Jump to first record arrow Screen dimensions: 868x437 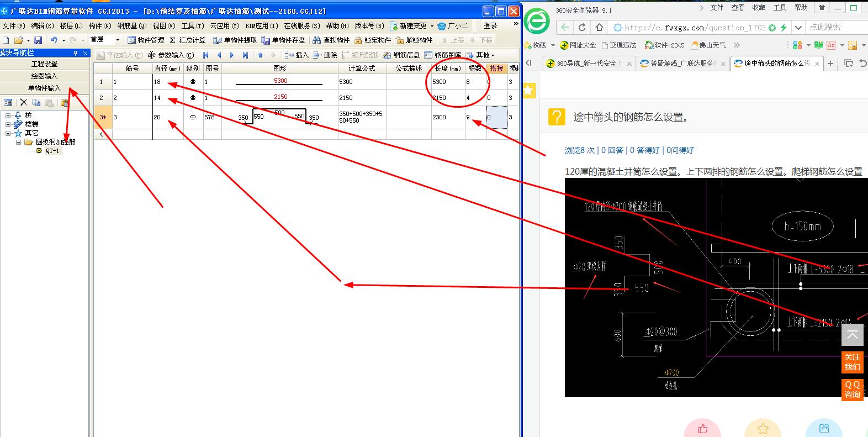(x=206, y=55)
